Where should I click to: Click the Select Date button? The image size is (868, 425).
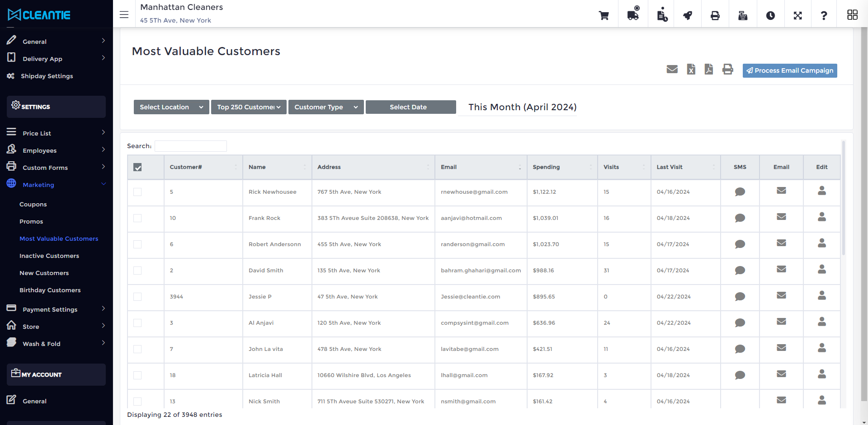coord(410,107)
